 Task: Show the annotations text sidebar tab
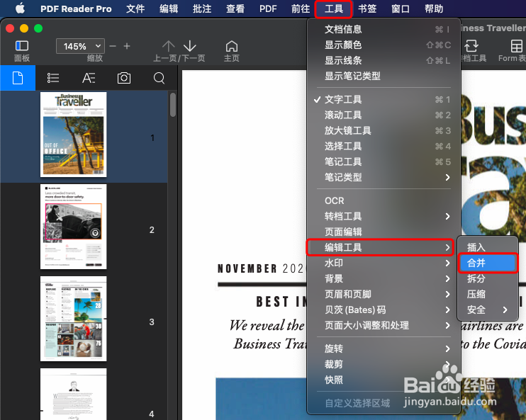89,78
